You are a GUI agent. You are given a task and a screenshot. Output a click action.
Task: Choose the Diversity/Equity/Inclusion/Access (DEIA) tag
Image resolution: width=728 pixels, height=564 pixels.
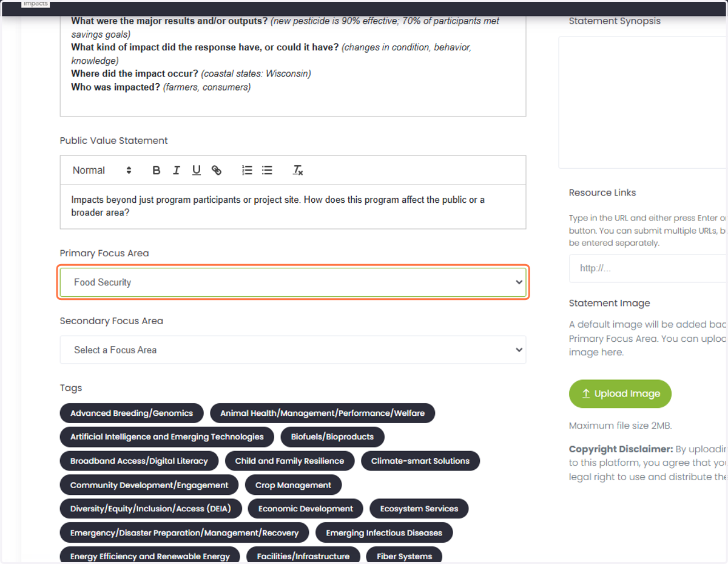click(x=150, y=509)
